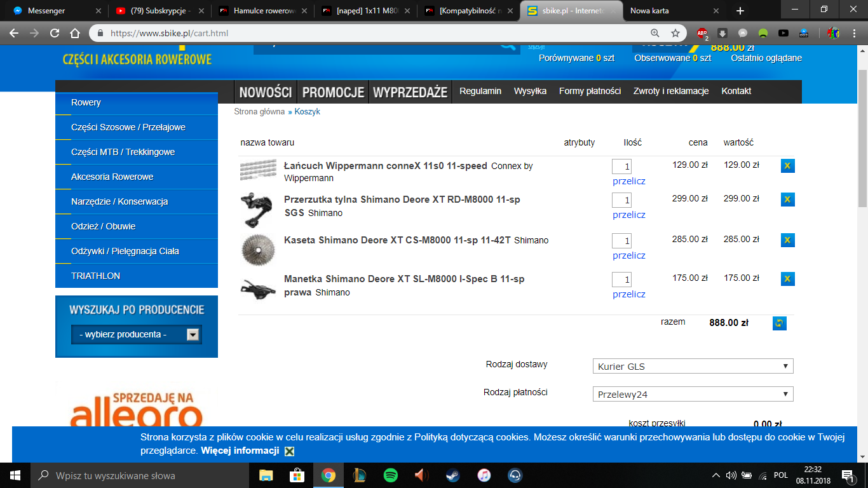The image size is (868, 488).
Task: Click quantity field for Przerzutka tylna
Action: [621, 200]
